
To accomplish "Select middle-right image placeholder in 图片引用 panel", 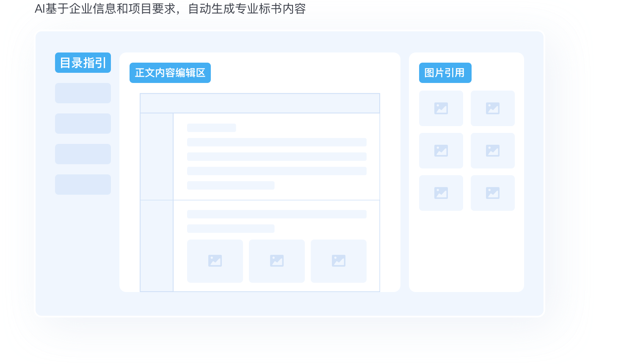I will click(493, 151).
